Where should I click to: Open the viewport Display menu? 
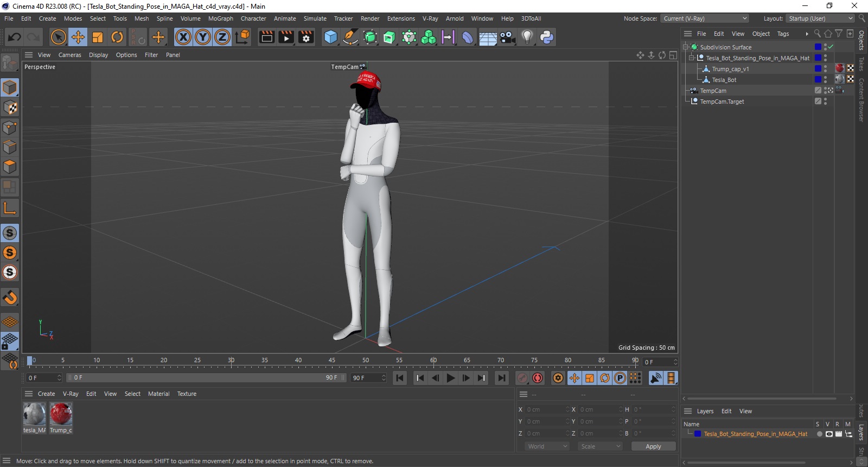point(98,55)
